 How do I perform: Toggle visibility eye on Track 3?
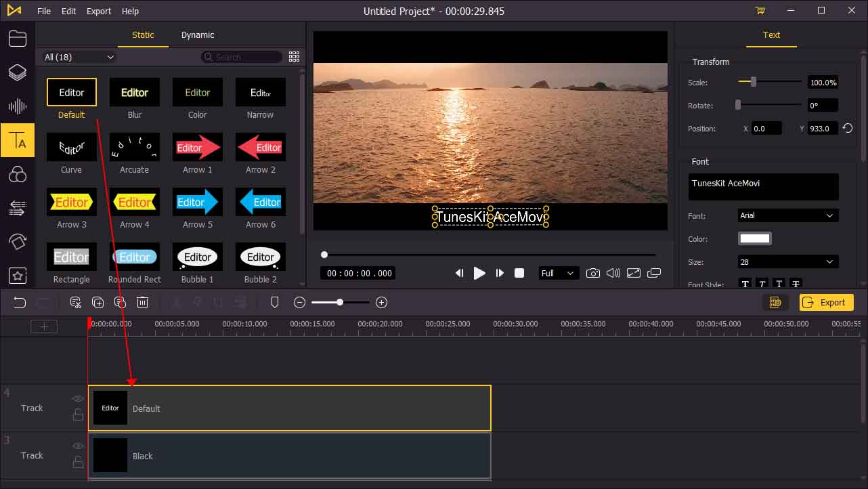point(79,446)
